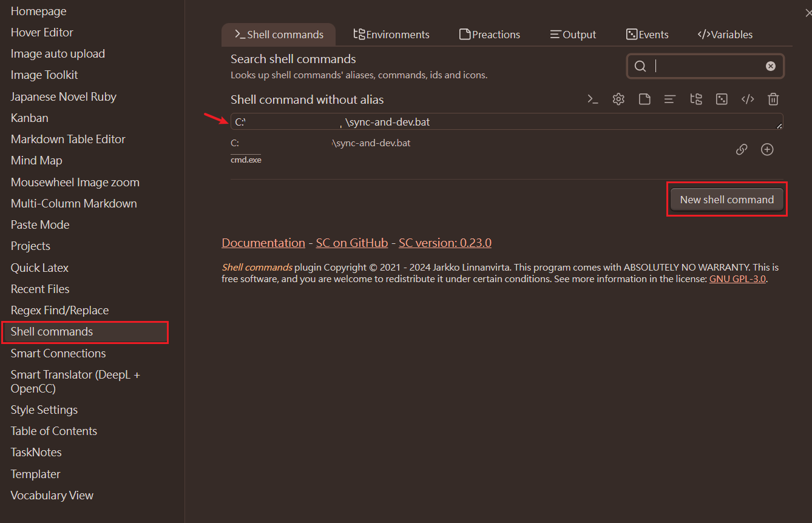Click the magnifier icon in search box

click(x=640, y=66)
